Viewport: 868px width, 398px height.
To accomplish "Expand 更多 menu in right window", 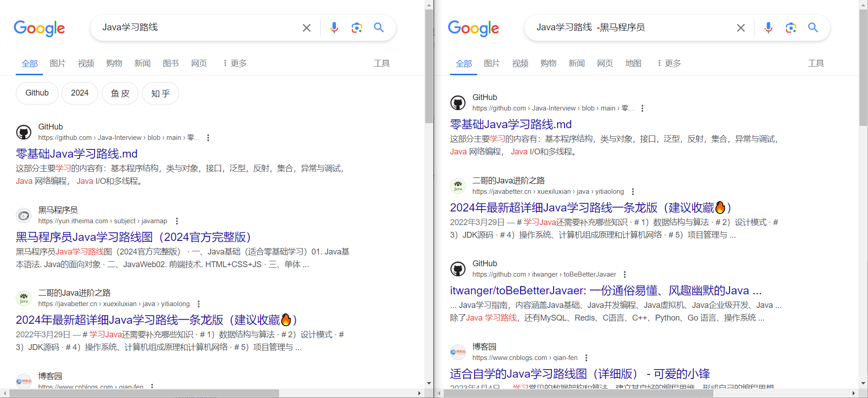I will coord(669,63).
